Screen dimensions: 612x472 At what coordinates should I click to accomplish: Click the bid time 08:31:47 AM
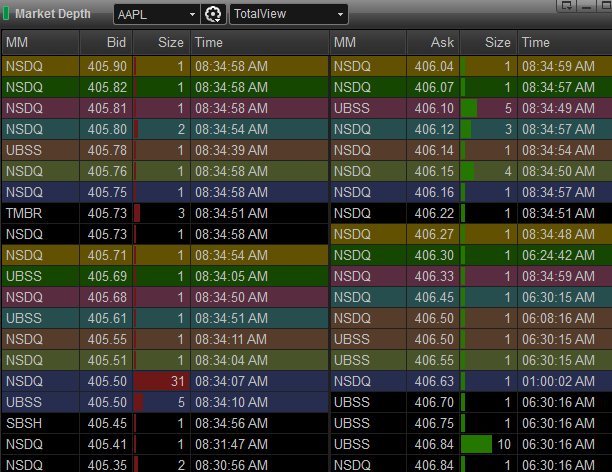tap(231, 445)
